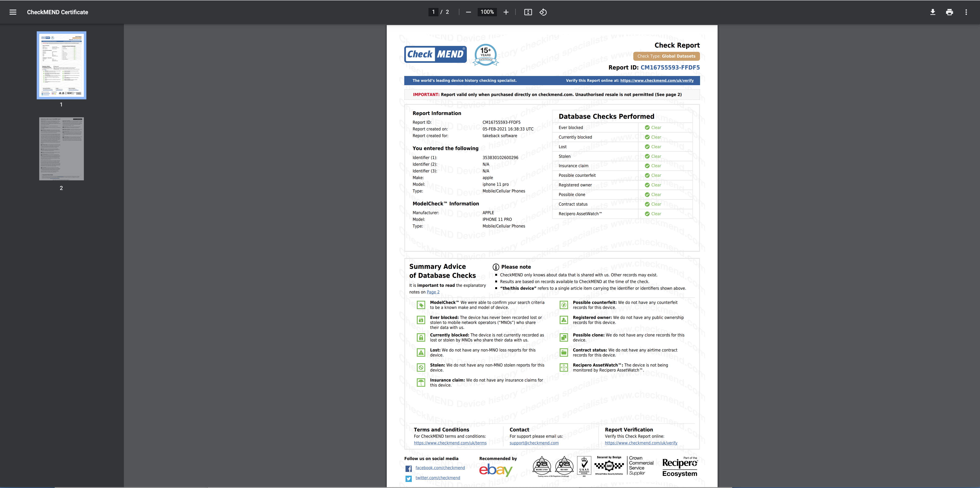Click the Report ID CM16755593-FFDF5 heading

click(654, 68)
